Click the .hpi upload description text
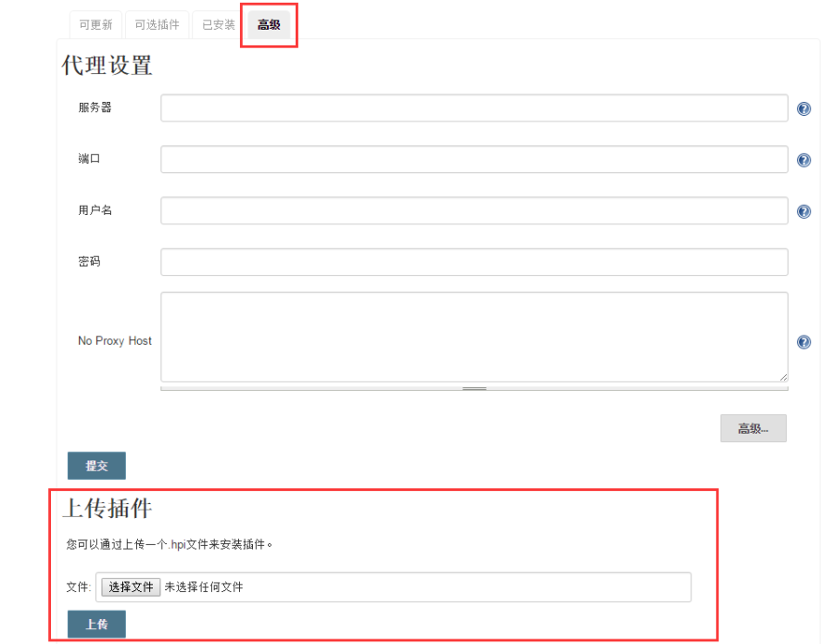The image size is (821, 644). (x=170, y=545)
